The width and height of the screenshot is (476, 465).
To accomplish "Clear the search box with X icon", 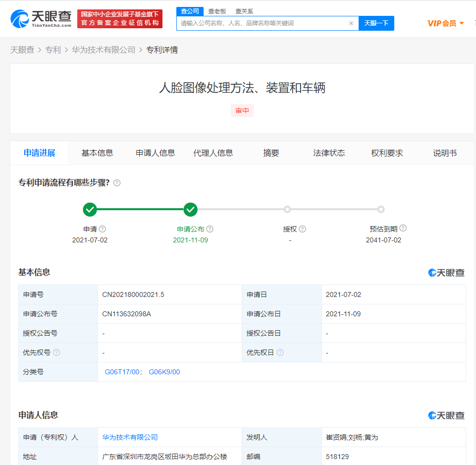I will tap(351, 23).
